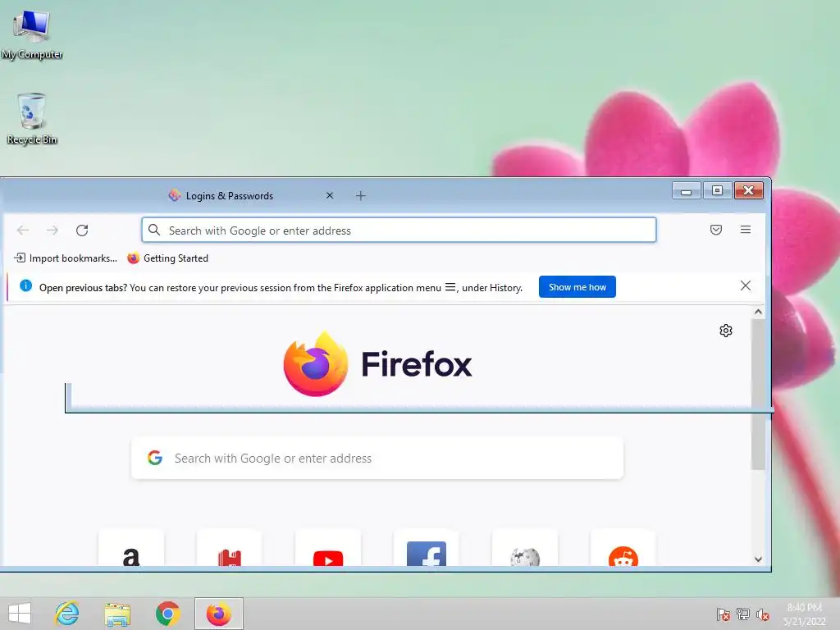Open new tab personalization gear
Image resolution: width=840 pixels, height=630 pixels.
click(x=726, y=331)
